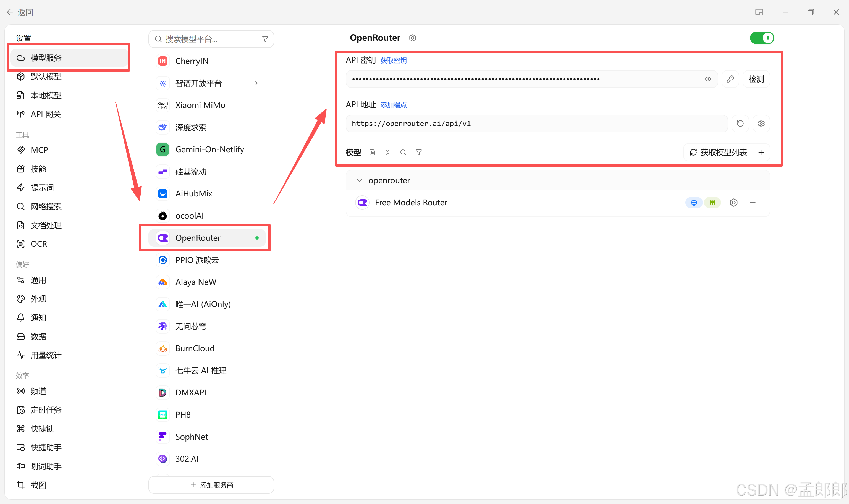Filter models with the funnel icon
Image resolution: width=849 pixels, height=504 pixels.
click(419, 152)
